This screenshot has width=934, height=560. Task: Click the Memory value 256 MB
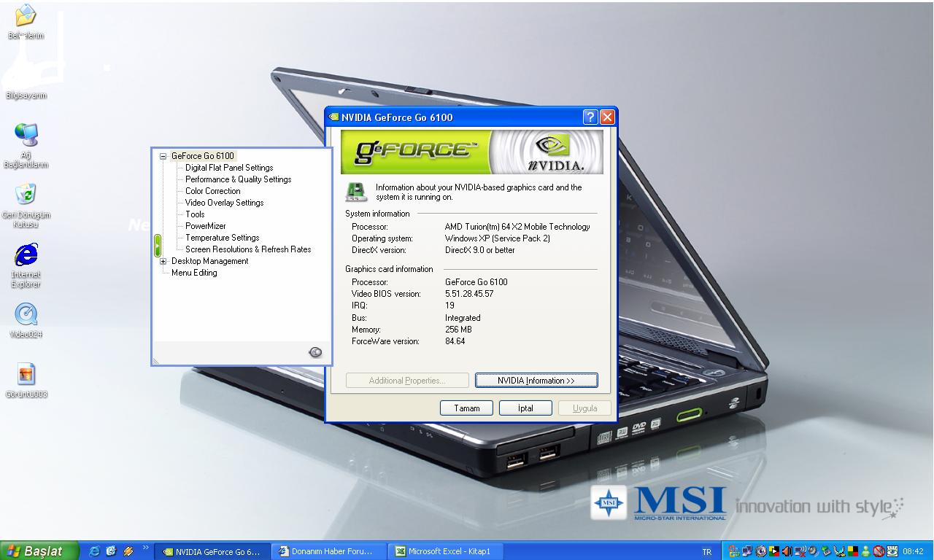pos(458,330)
